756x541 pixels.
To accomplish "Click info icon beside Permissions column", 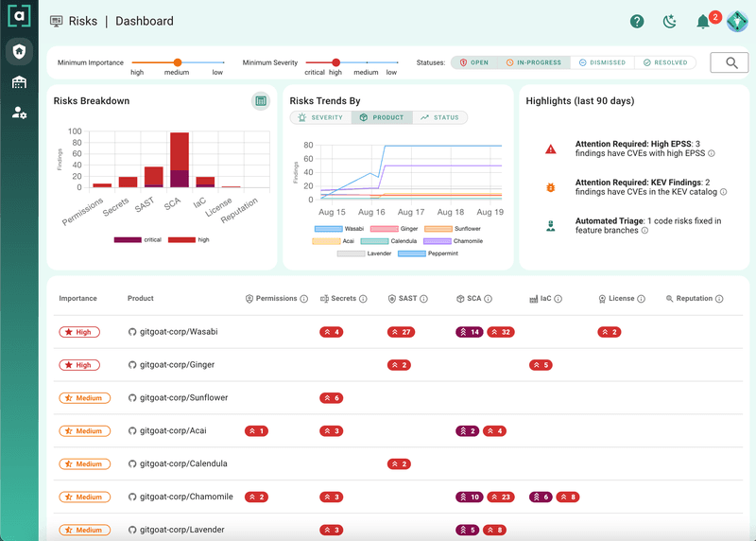I will coord(303,299).
